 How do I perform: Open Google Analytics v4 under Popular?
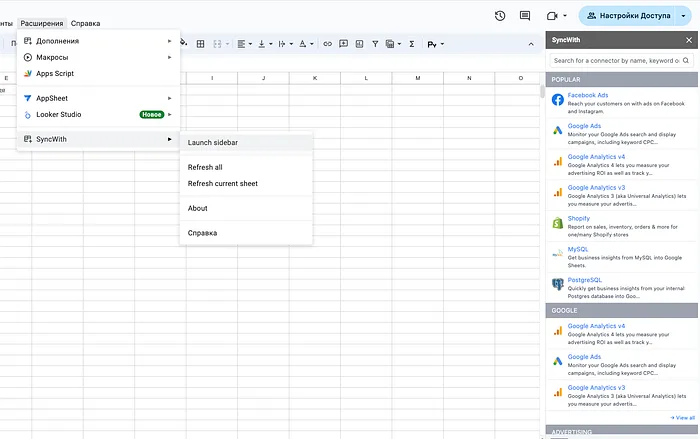tap(596, 157)
